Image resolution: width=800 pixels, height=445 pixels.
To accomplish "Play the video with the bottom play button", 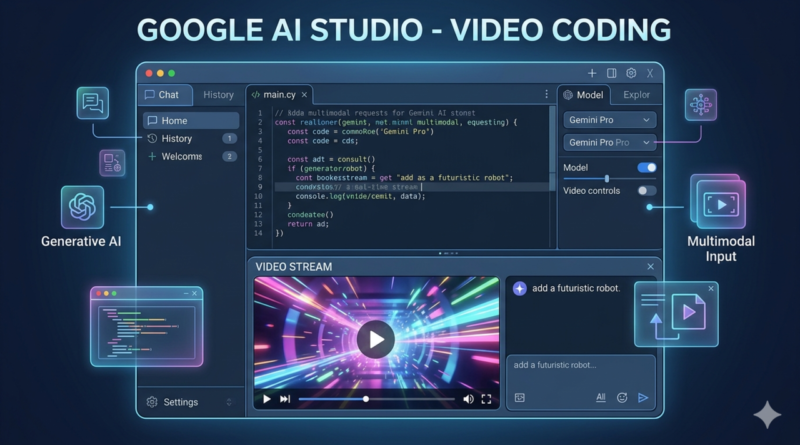I will pos(266,399).
